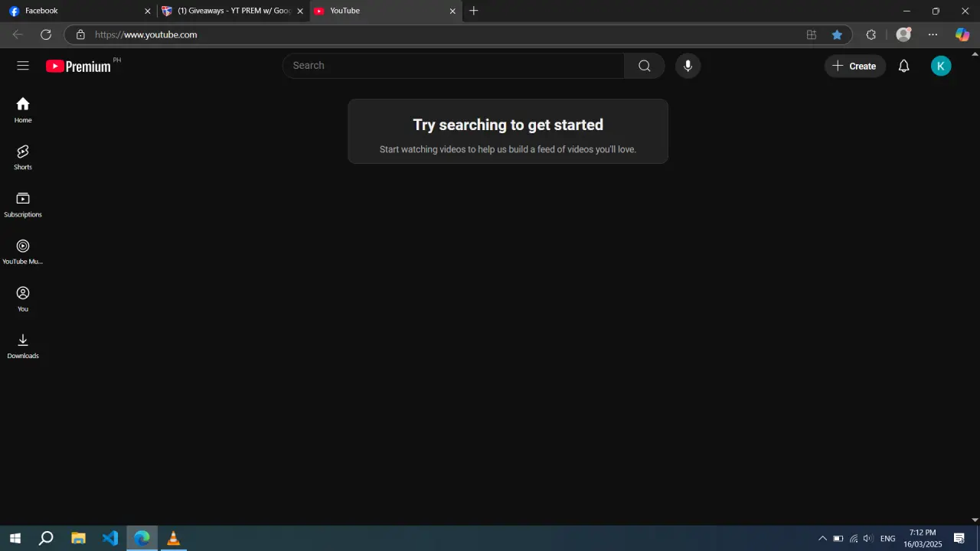Click the battery tray icon
Viewport: 980px width, 551px height.
tap(838, 539)
